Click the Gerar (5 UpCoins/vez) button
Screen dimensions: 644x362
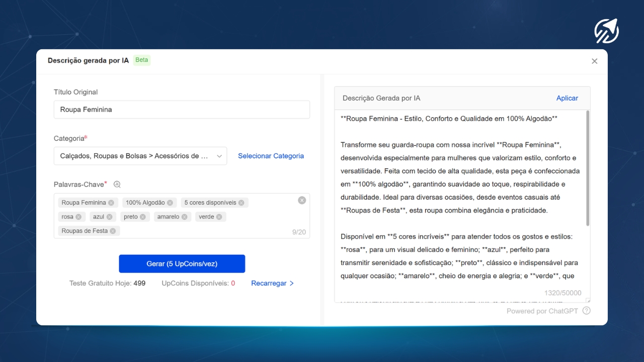pyautogui.click(x=182, y=263)
